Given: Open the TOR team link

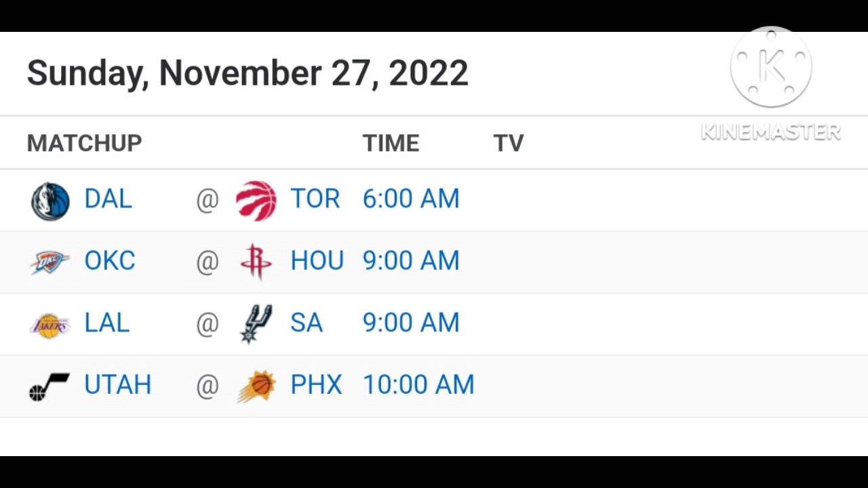Looking at the screenshot, I should pyautogui.click(x=315, y=199).
